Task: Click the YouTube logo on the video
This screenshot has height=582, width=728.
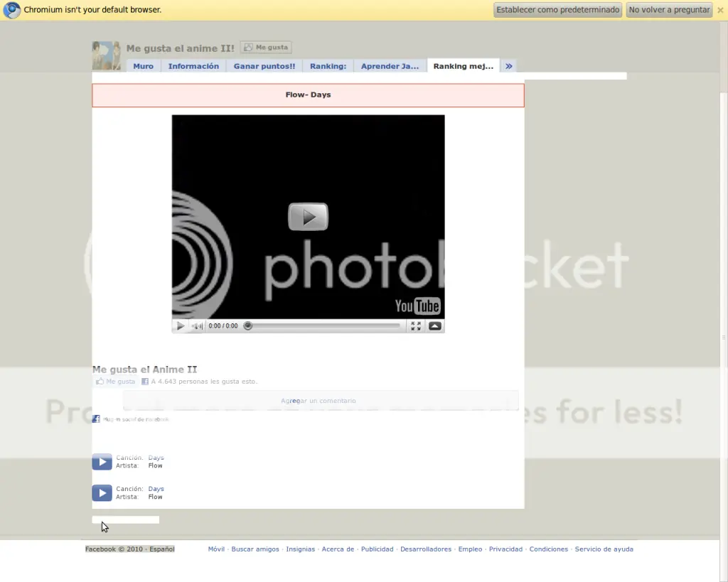Action: point(417,306)
